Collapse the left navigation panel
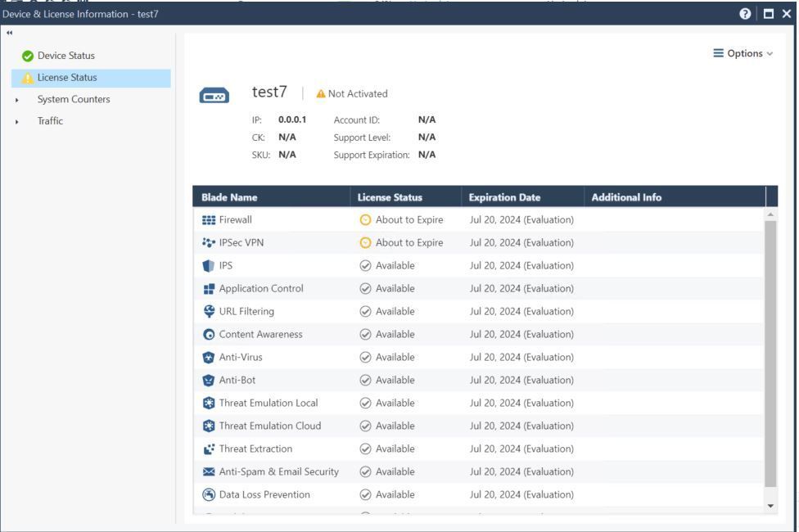Image resolution: width=799 pixels, height=532 pixels. point(10,33)
